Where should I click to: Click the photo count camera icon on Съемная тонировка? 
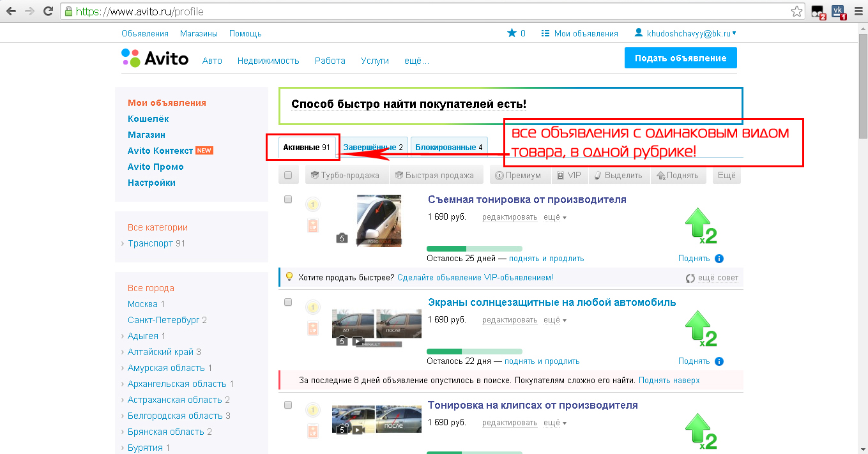[x=342, y=238]
